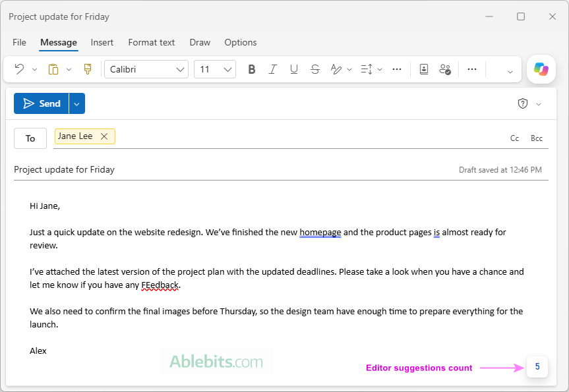Expand the Paste options dropdown
Viewport: 569px width, 392px height.
[x=69, y=69]
